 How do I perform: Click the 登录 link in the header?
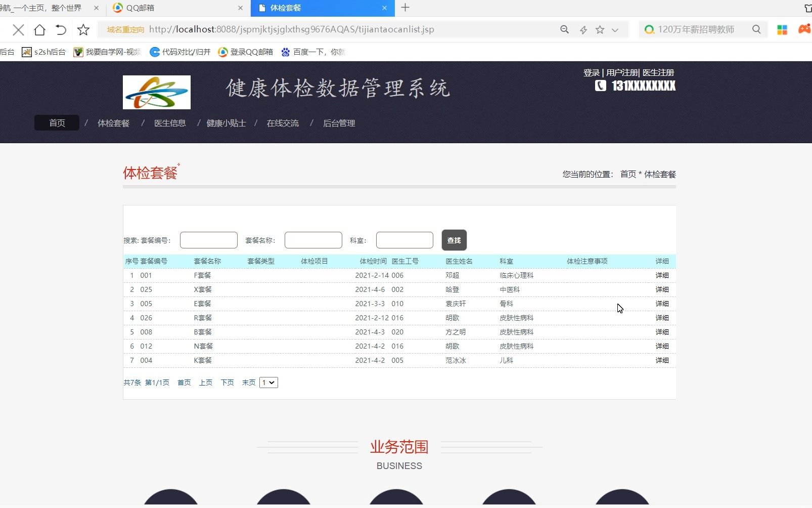[591, 73]
